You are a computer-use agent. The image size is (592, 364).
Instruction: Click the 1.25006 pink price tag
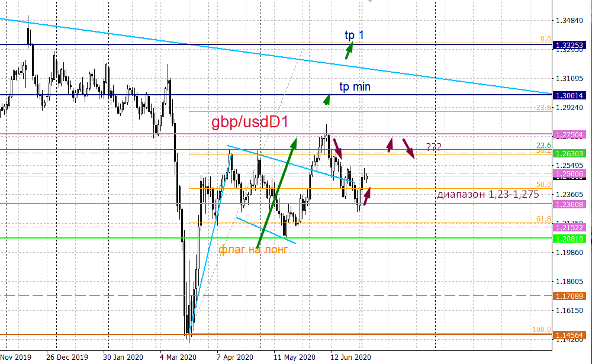point(570,174)
